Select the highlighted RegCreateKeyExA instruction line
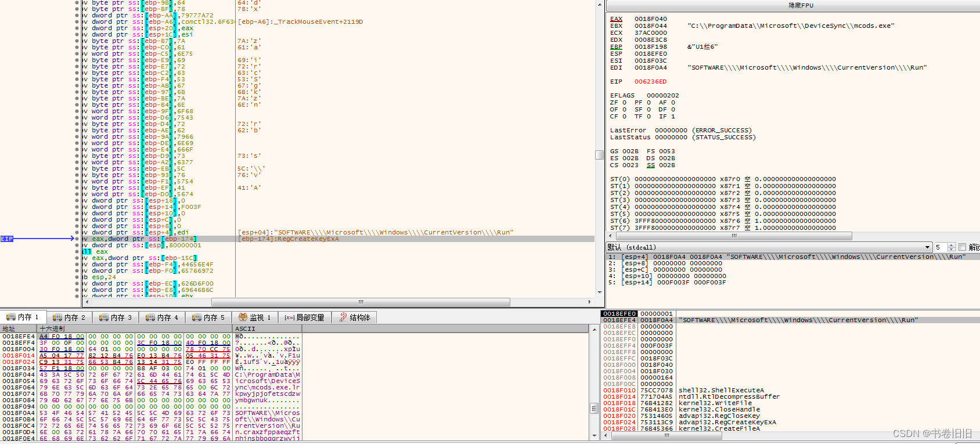980x444 pixels. point(338,239)
